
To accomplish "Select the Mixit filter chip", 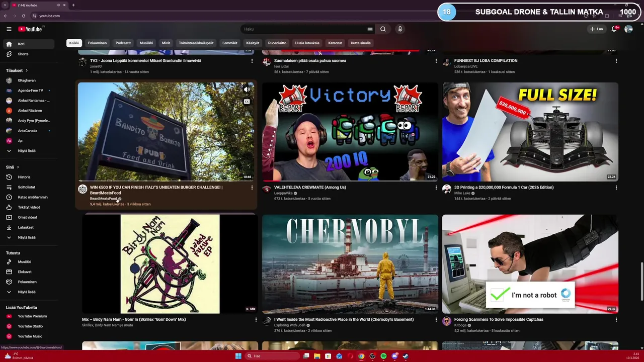I will pyautogui.click(x=166, y=43).
